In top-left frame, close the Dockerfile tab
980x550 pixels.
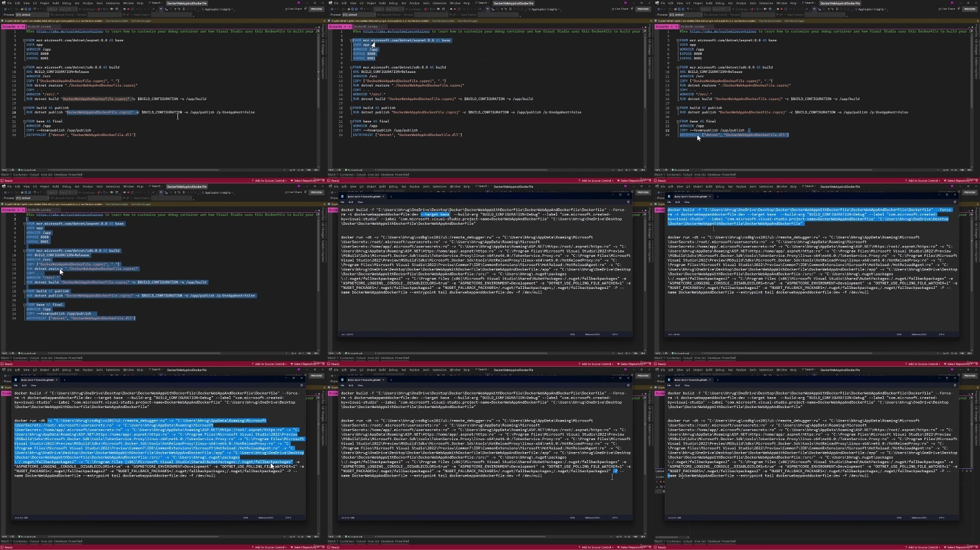tap(22, 26)
